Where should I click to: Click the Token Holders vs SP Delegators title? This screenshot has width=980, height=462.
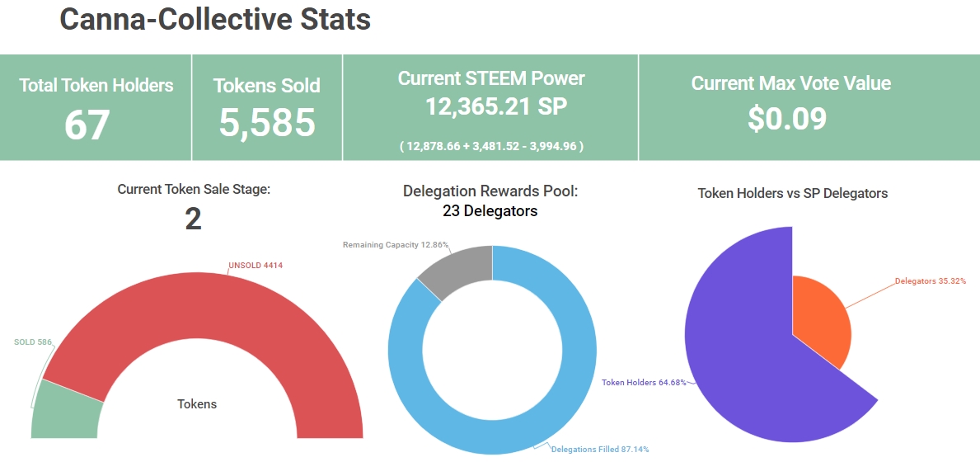792,193
